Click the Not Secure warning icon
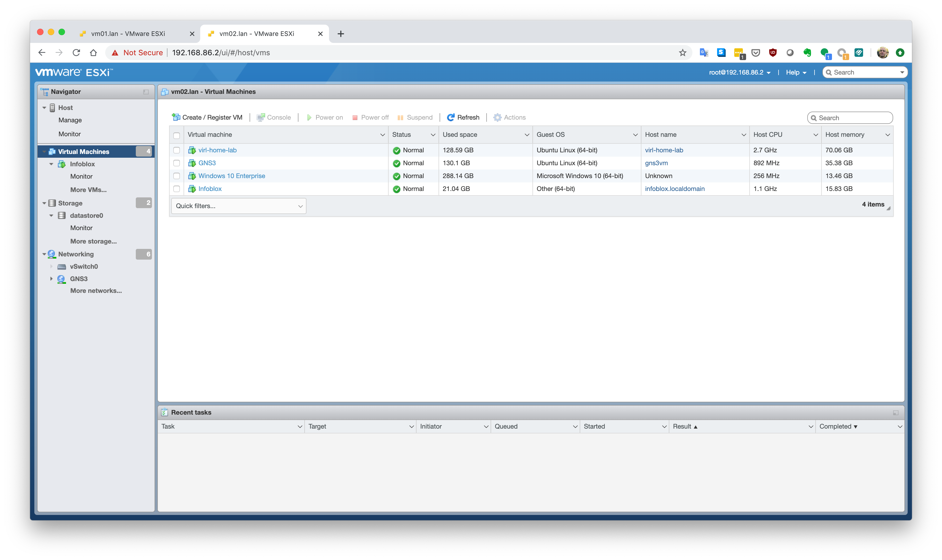Image resolution: width=942 pixels, height=560 pixels. 115,53
